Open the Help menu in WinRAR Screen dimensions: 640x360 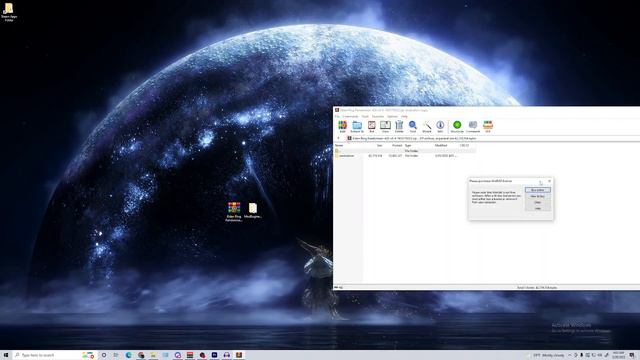tap(404, 116)
